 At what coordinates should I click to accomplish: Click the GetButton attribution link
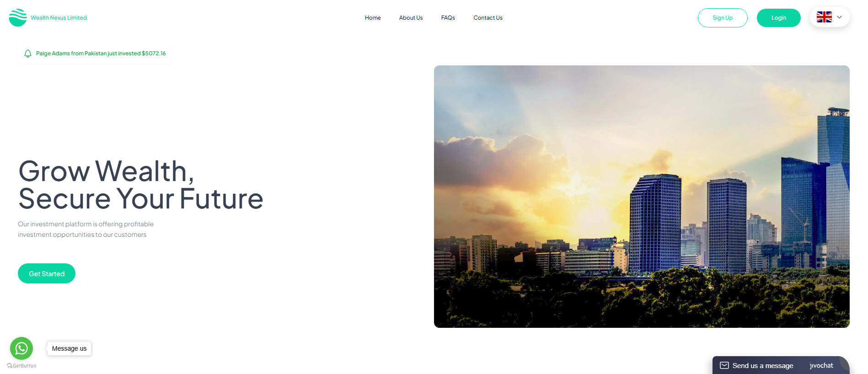[x=21, y=366]
